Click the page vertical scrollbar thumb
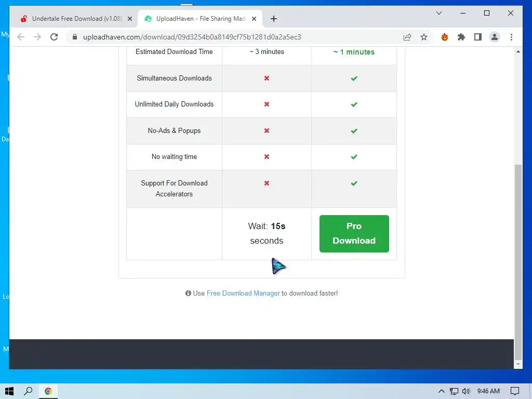 coord(518,261)
